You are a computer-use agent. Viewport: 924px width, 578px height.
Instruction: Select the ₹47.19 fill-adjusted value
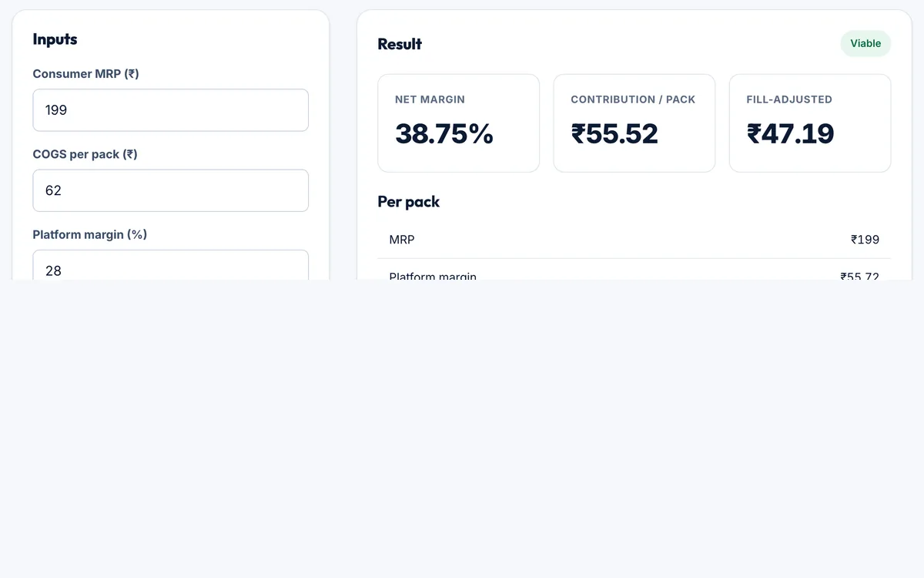(790, 134)
